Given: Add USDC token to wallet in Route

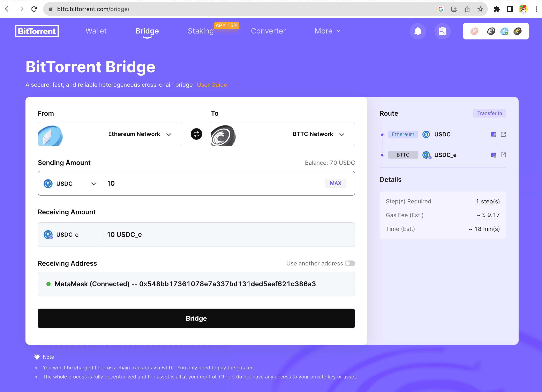Looking at the screenshot, I should pyautogui.click(x=494, y=135).
